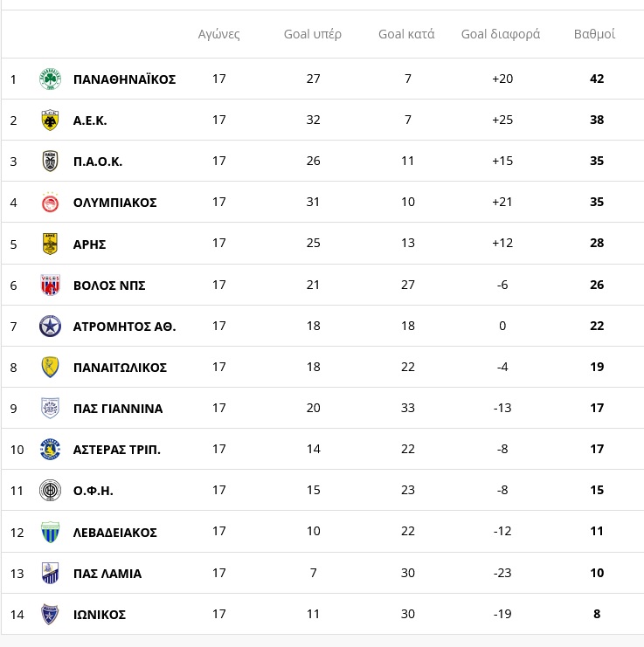The image size is (644, 647).
Task: Click the Levadiakos green striped crest
Action: (50, 532)
